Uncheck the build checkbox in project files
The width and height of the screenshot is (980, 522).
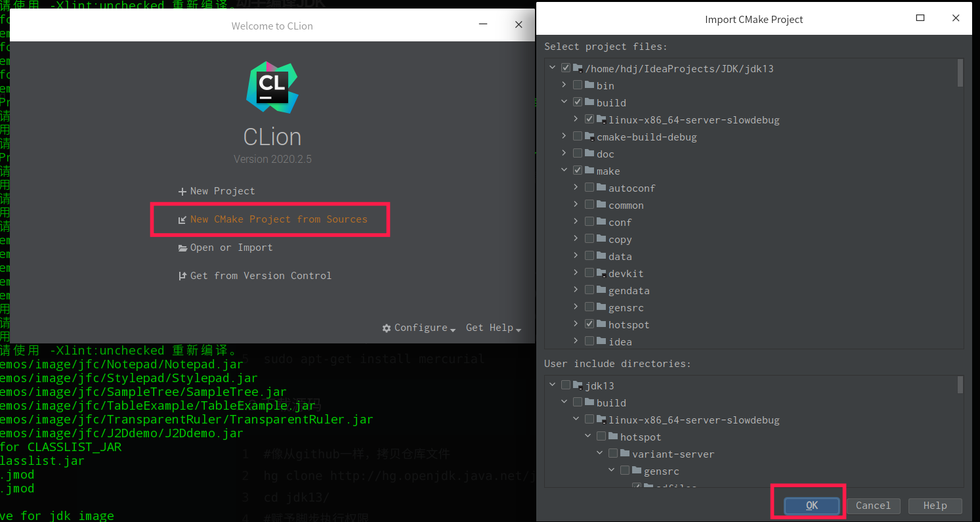tap(578, 102)
